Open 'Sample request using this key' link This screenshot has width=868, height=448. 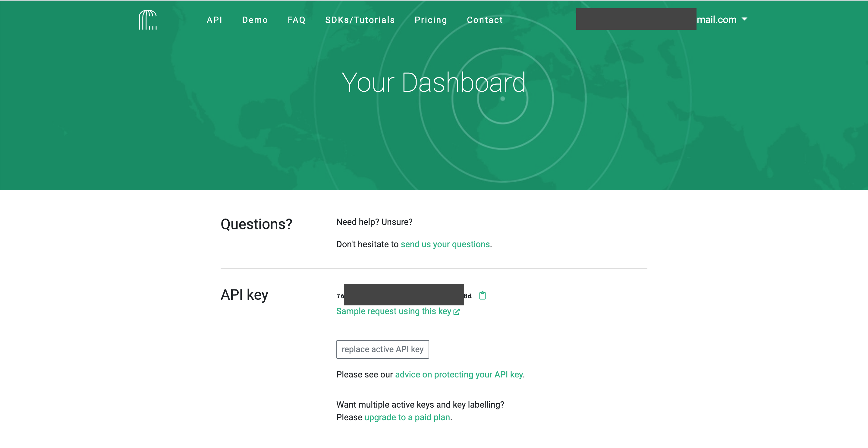click(x=393, y=311)
